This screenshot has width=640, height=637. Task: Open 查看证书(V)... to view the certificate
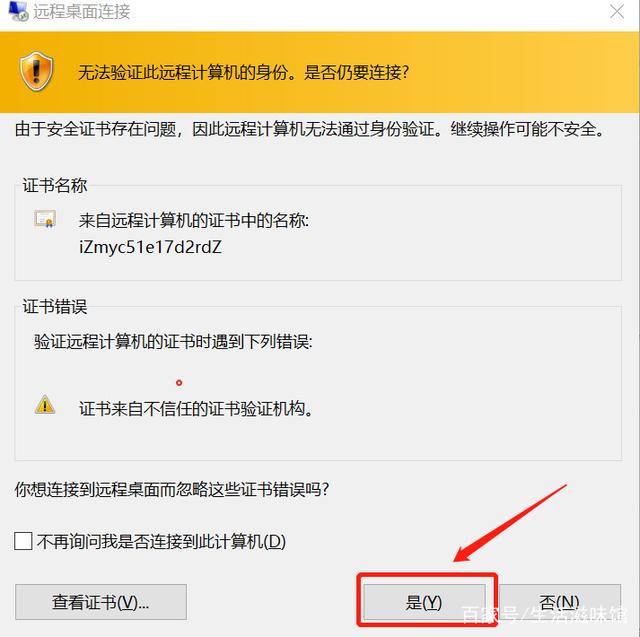coord(101,602)
